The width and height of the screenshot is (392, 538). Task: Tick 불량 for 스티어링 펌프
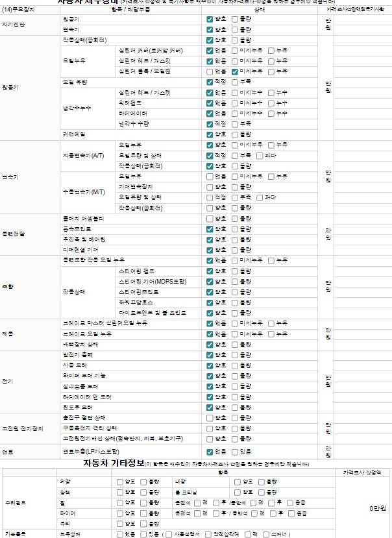(235, 271)
